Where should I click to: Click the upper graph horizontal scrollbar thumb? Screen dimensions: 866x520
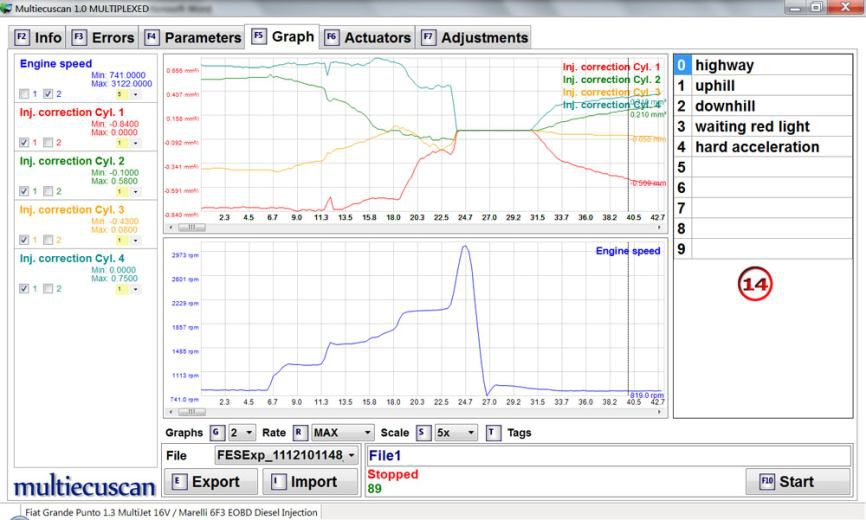click(x=191, y=227)
